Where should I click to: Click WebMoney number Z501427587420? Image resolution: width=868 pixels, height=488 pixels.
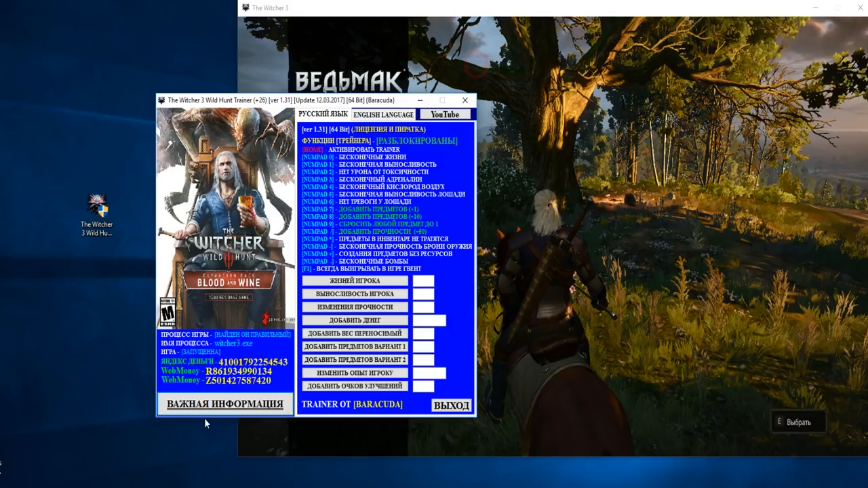coord(238,380)
